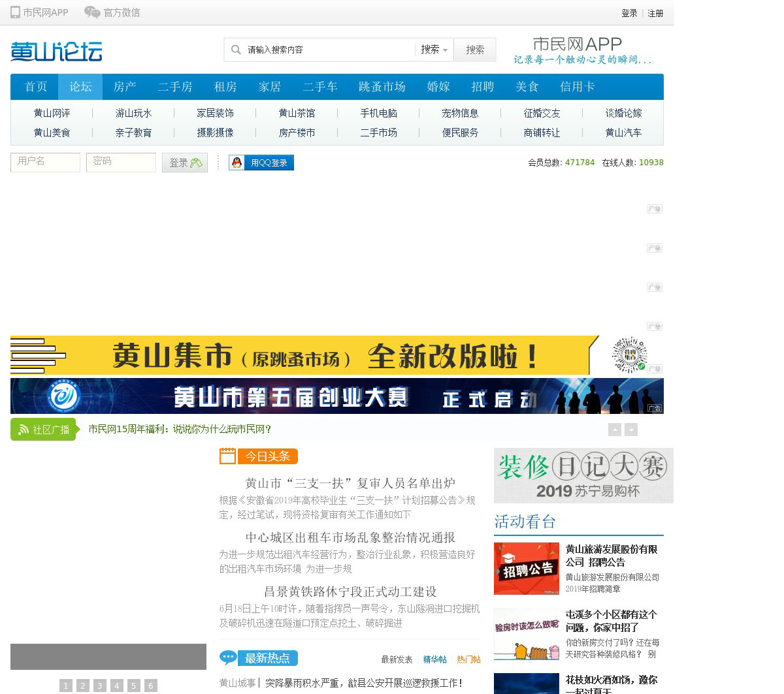The image size is (784, 694).
Task: Open the 房产 navigation menu item
Action: (x=125, y=87)
